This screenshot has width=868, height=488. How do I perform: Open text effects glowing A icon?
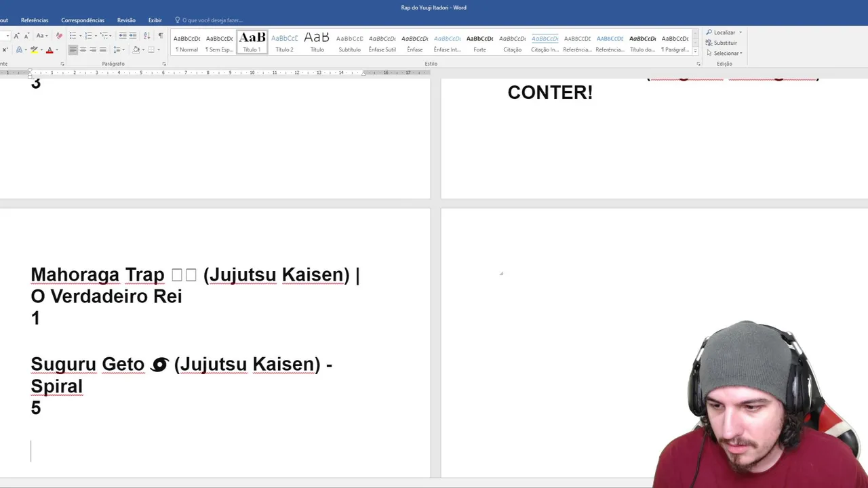coord(19,49)
